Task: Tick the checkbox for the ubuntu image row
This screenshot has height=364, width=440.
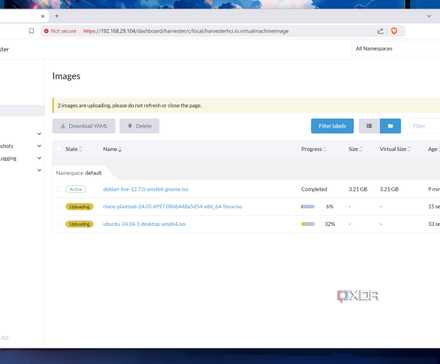Action: [x=59, y=224]
